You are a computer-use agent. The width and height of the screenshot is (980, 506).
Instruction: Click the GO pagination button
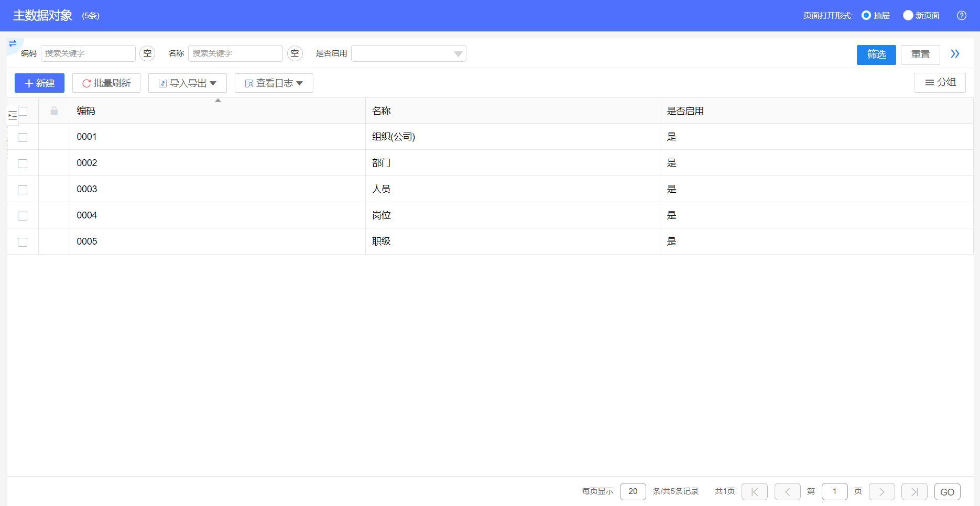click(x=948, y=492)
